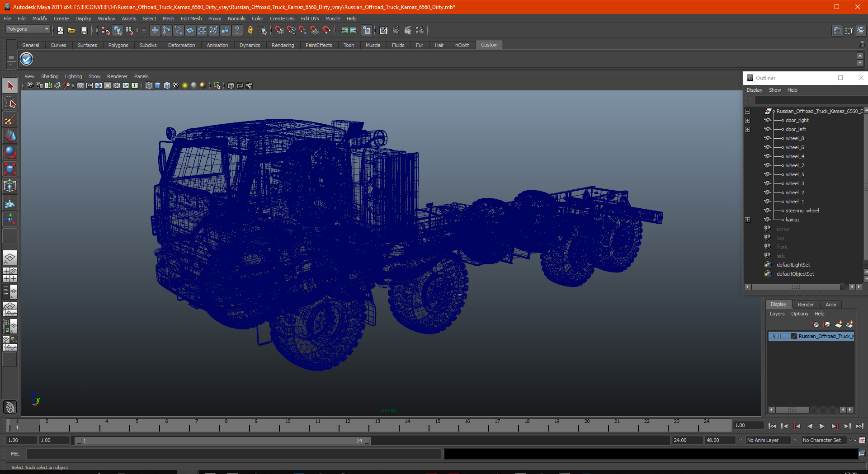Move selected display layer up
This screenshot has width=868, height=474.
coord(816,324)
